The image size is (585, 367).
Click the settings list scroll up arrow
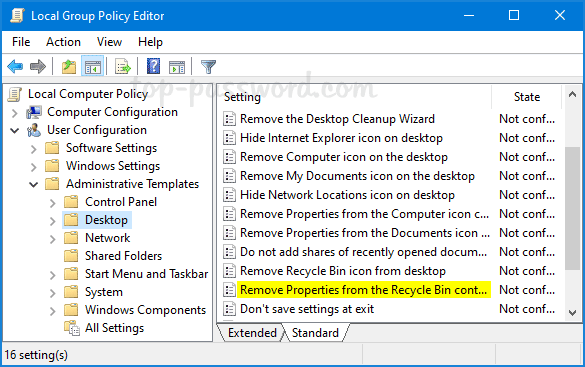tap(572, 94)
